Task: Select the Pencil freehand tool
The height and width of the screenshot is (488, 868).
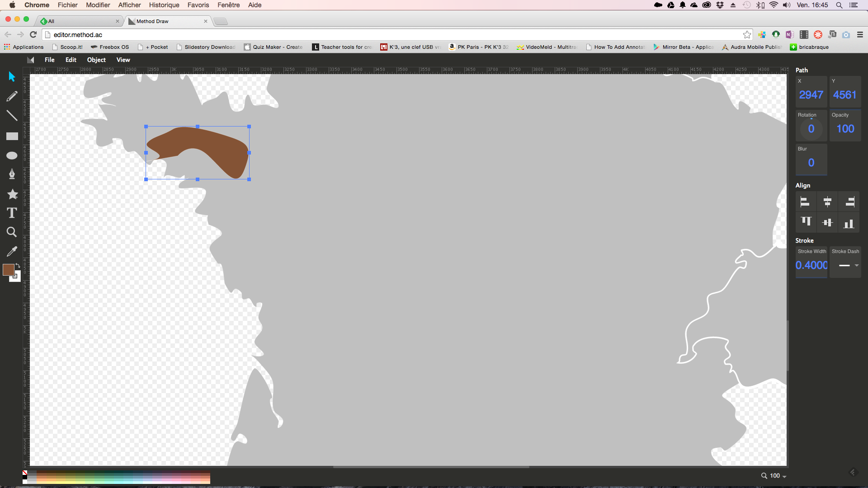Action: coord(12,96)
